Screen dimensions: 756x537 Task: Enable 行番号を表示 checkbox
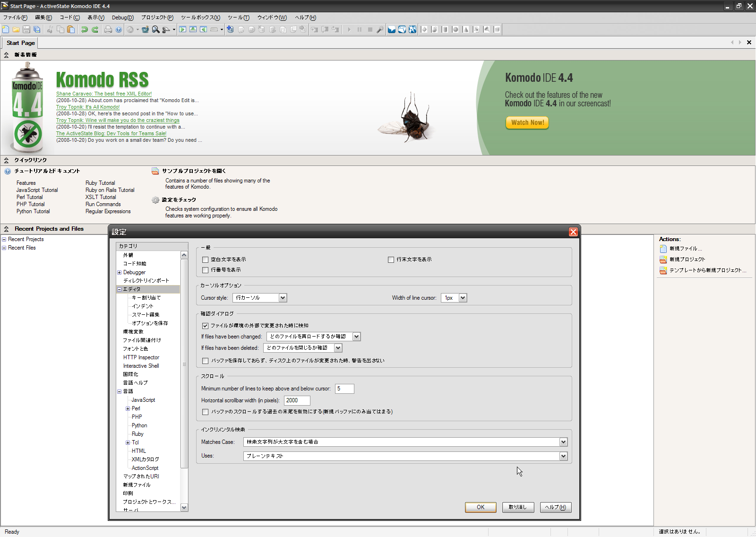pyautogui.click(x=205, y=270)
